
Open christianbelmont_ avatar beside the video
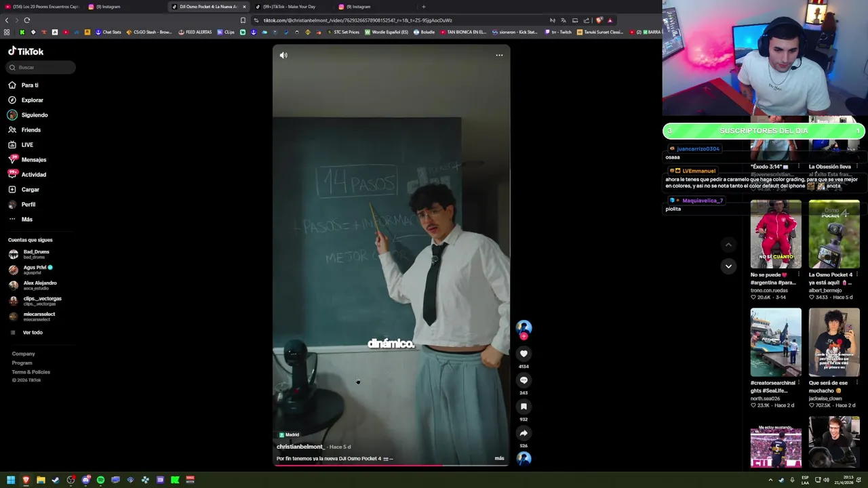tap(524, 328)
